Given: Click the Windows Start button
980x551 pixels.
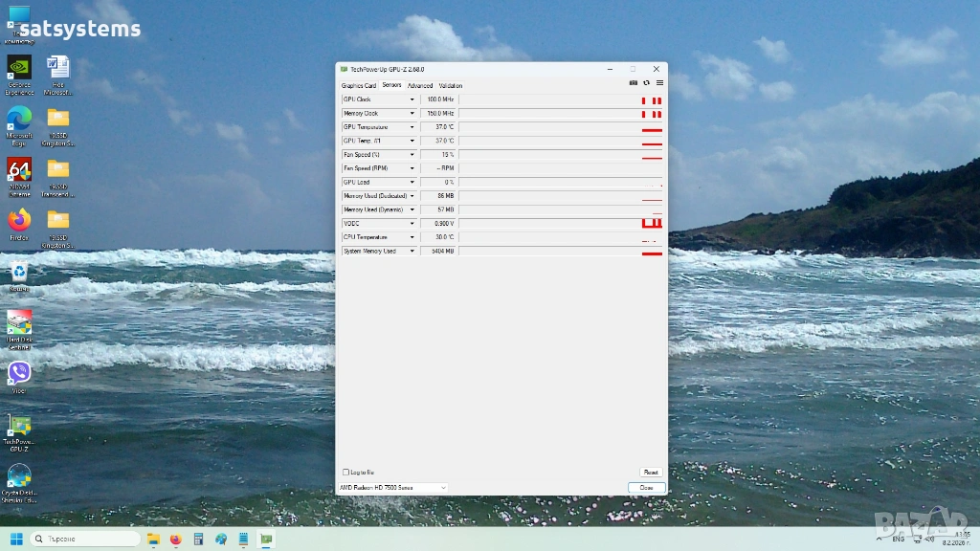Looking at the screenshot, I should (x=16, y=540).
